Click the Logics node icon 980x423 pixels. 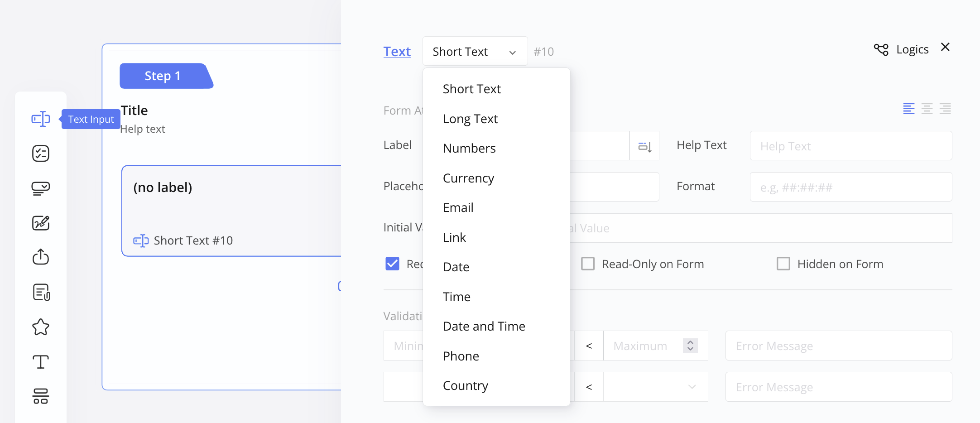click(881, 49)
